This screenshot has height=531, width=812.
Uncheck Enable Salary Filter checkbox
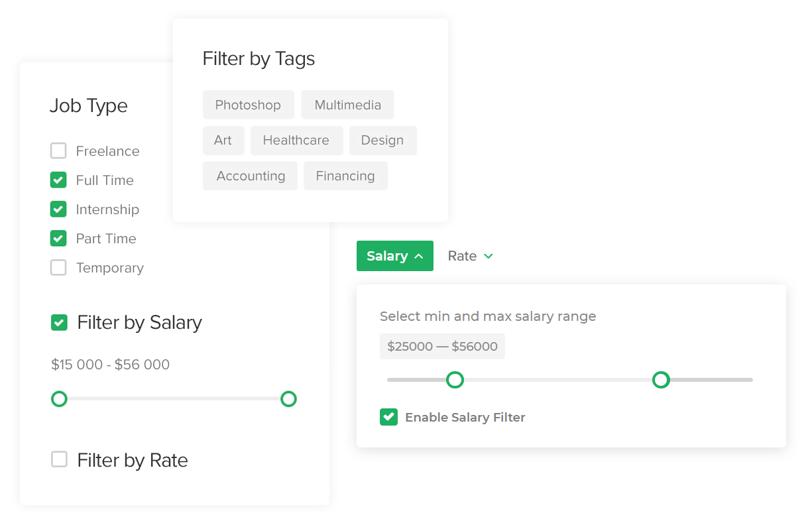point(388,417)
